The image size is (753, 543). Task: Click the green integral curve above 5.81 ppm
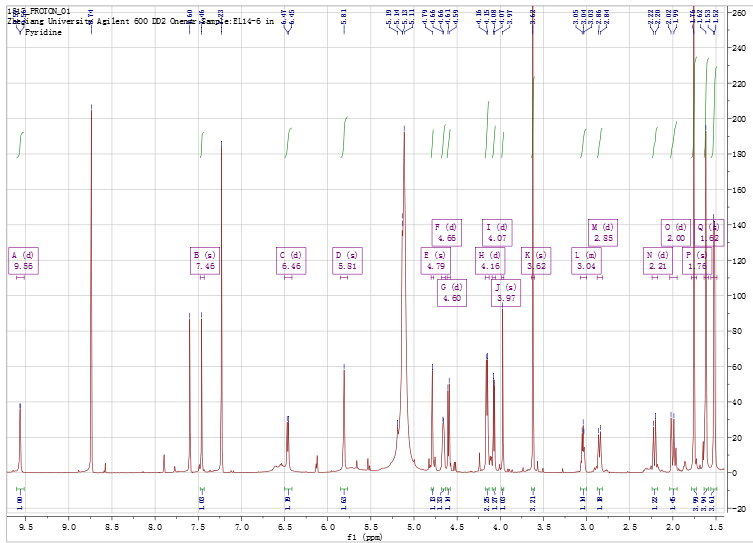[x=344, y=137]
